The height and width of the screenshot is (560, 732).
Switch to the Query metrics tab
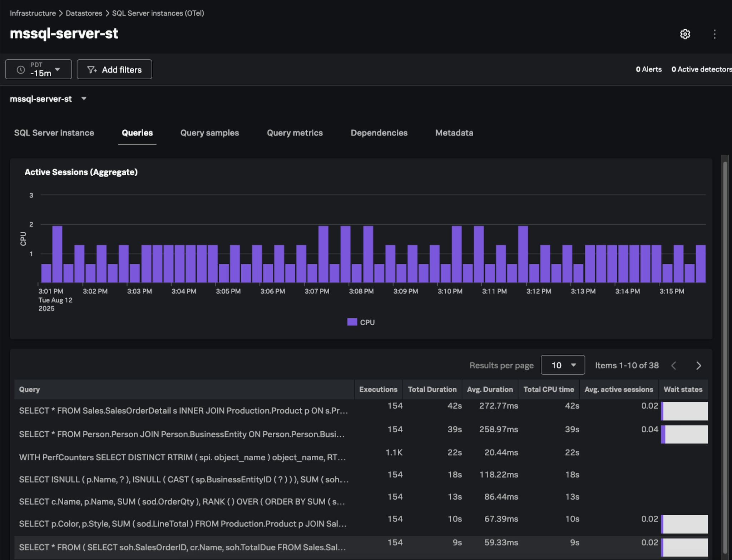tap(295, 133)
